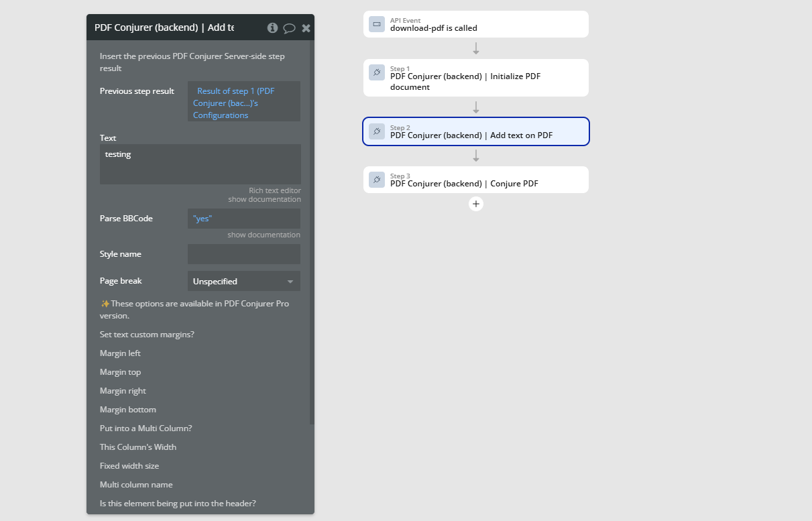Image resolution: width=812 pixels, height=521 pixels.
Task: Click the Margin right label
Action: click(x=123, y=391)
